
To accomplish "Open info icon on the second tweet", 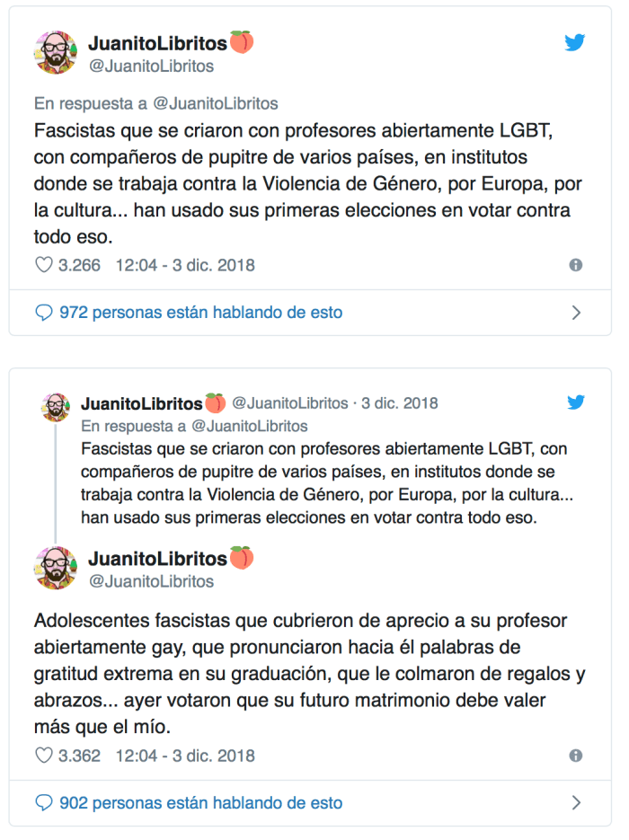I will 576,756.
